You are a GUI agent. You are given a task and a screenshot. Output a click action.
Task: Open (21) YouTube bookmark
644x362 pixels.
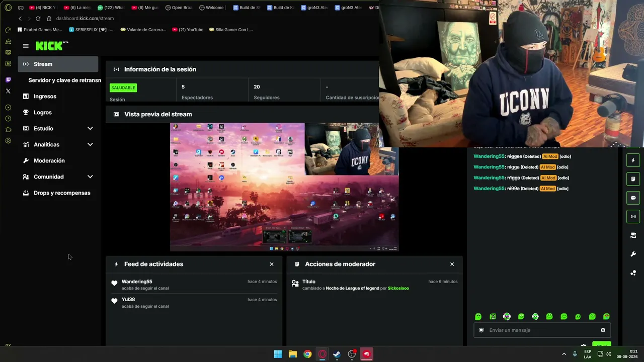[188, 30]
